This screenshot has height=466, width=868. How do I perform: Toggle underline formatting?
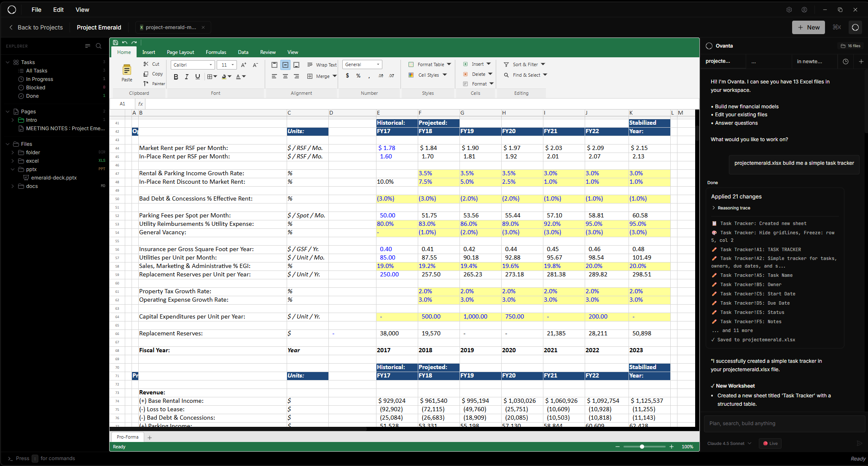[197, 77]
